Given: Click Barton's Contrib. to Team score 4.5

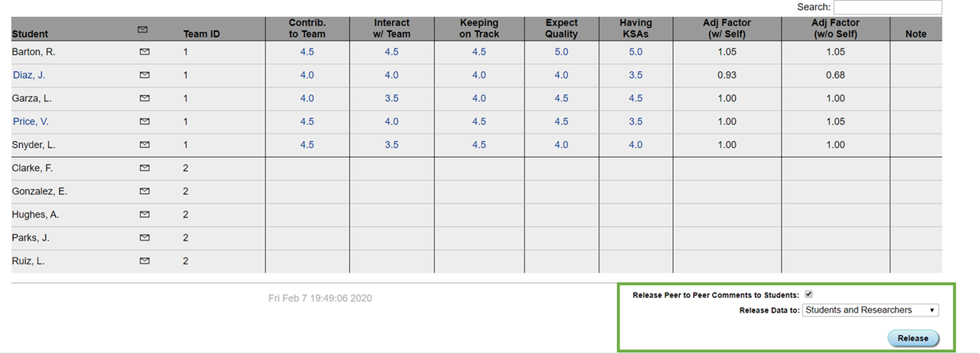Looking at the screenshot, I should (307, 52).
